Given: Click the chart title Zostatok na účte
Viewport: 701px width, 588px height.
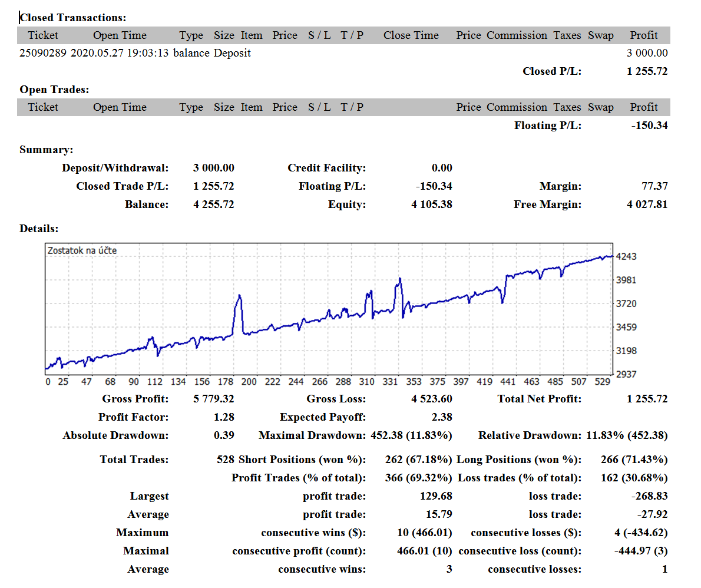Looking at the screenshot, I should tap(82, 251).
